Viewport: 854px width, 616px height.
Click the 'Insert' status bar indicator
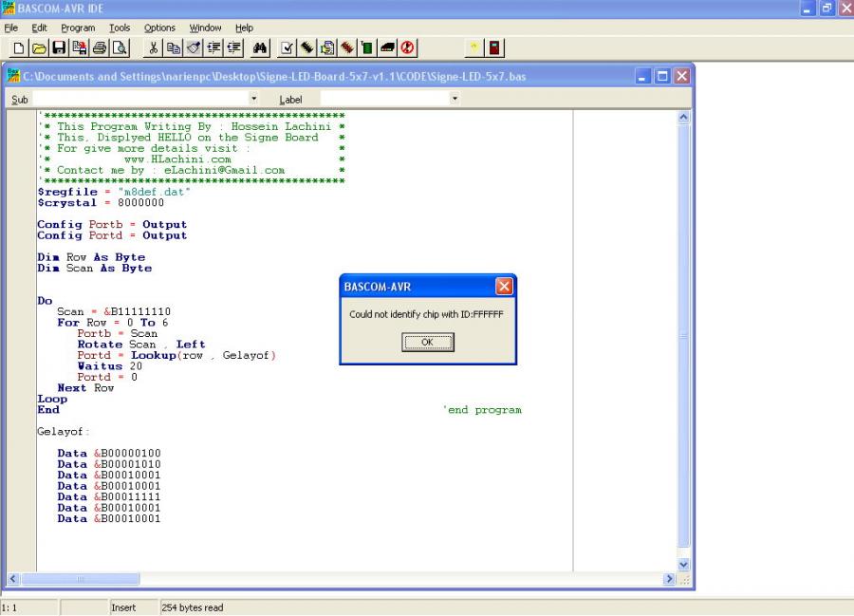coord(123,607)
